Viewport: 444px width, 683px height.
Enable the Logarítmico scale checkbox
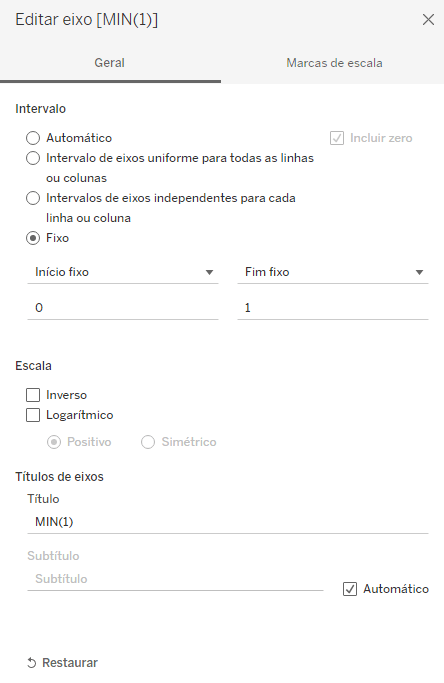33,415
